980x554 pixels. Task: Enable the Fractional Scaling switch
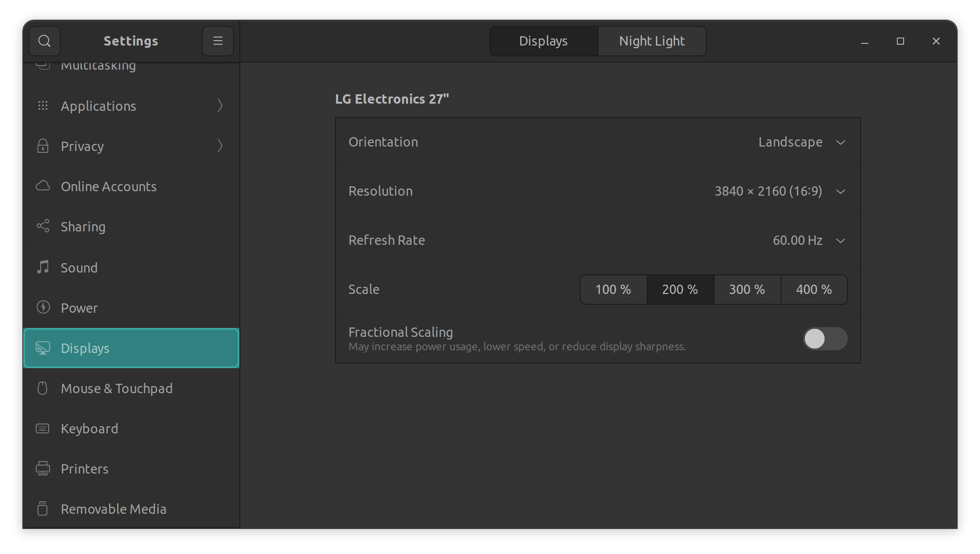click(825, 339)
